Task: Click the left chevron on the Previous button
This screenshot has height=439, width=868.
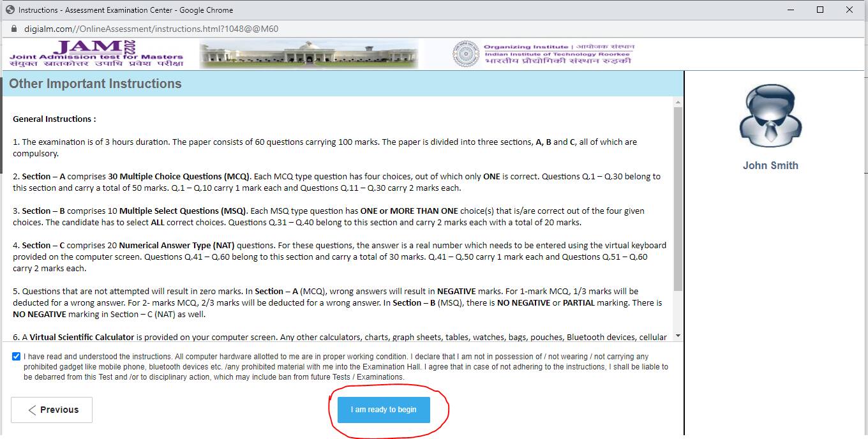Action: click(31, 410)
